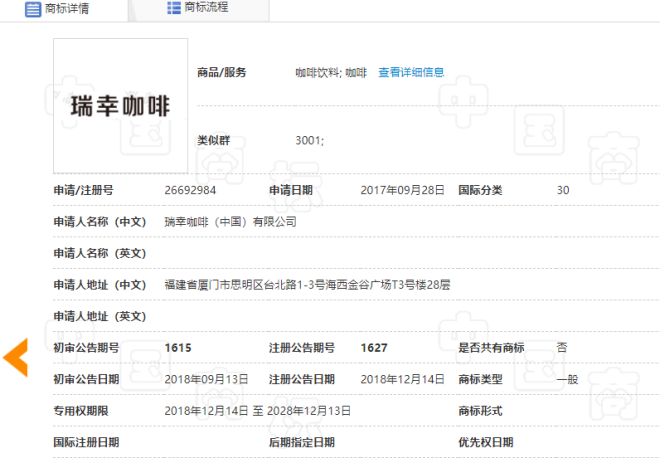Image resolution: width=661 pixels, height=458 pixels.
Task: Click the 申请/注册号 label
Action: coord(83,190)
